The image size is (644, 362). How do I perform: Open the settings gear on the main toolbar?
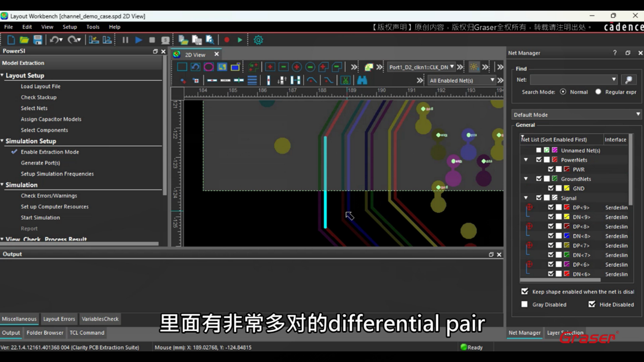[x=258, y=40]
